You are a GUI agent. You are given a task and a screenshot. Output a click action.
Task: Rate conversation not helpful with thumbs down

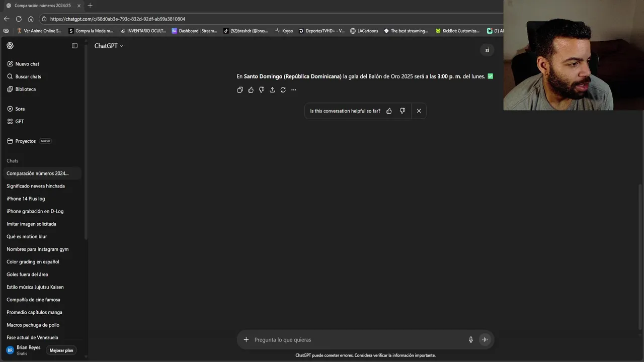(x=403, y=111)
